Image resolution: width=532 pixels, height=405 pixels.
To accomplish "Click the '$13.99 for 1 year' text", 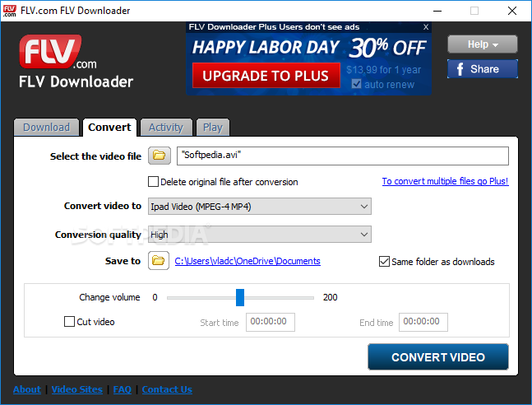I will [383, 70].
